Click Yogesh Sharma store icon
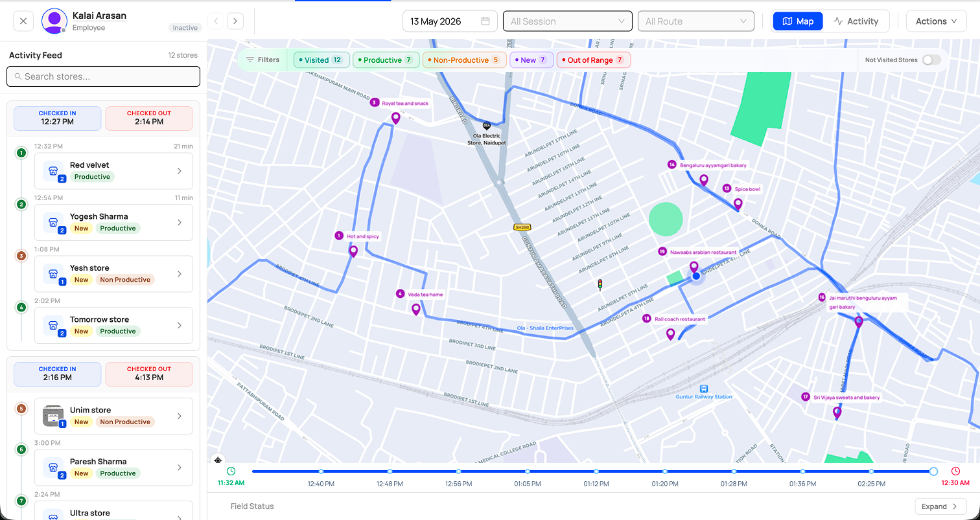980x520 pixels. coord(53,222)
